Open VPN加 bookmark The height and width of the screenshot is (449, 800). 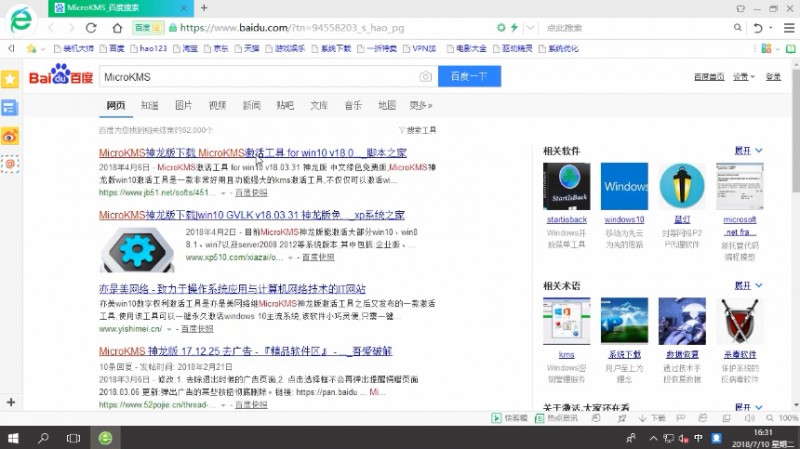click(x=419, y=48)
